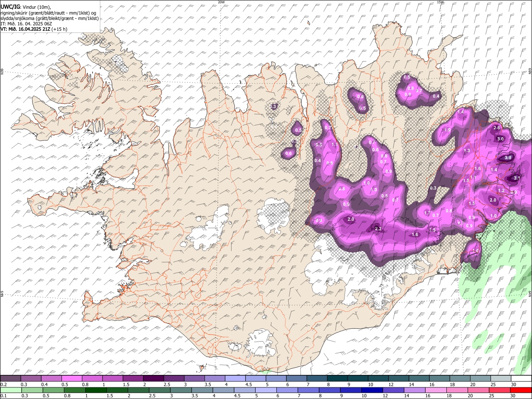Click the 'rigning/skúrir' description line in the header
This screenshot has height=399, width=532.
(48, 13)
